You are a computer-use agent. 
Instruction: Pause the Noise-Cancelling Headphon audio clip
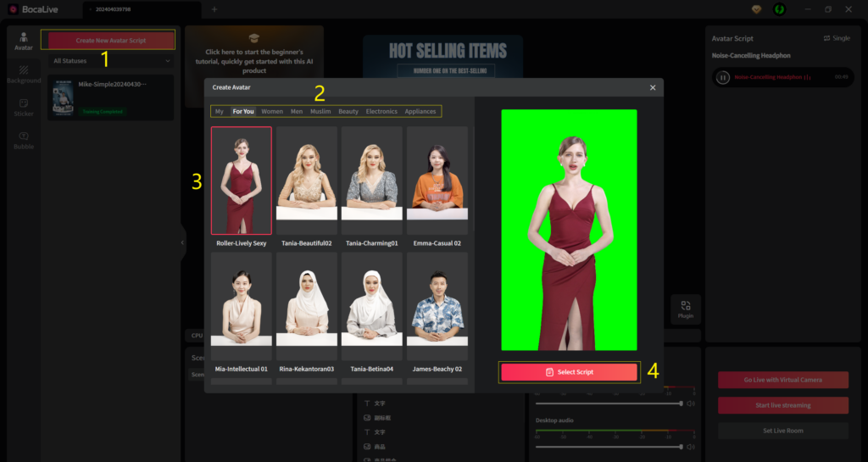coord(722,77)
